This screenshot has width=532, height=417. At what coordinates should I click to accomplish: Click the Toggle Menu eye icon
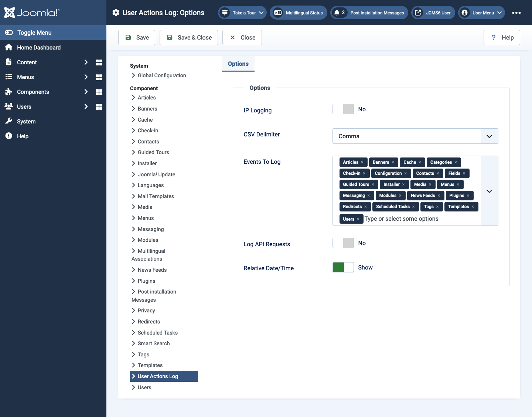[8, 33]
